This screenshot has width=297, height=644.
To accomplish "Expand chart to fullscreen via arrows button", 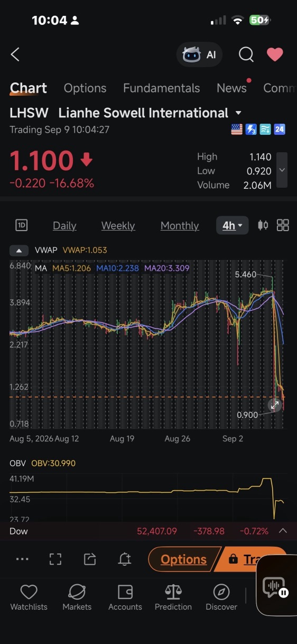I will 275,406.
